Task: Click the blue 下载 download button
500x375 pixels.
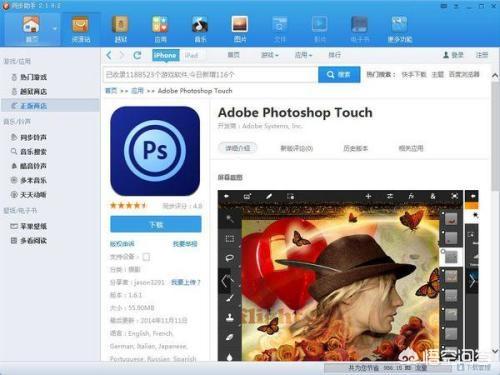Action: coord(156,224)
